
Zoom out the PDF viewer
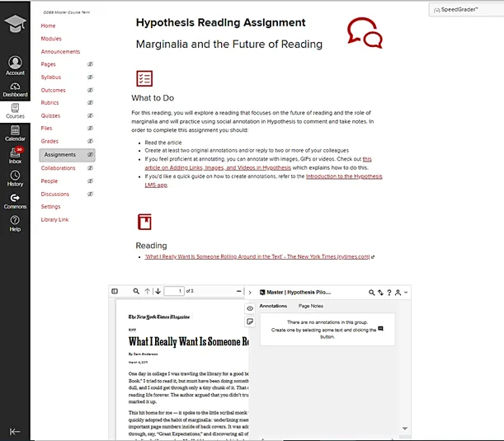pyautogui.click(x=239, y=291)
